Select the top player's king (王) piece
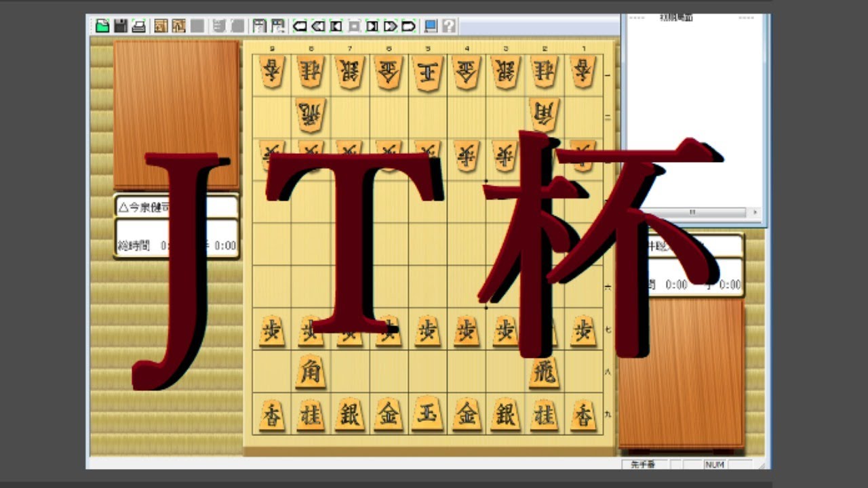Screen dimensions: 868x488 pos(427,73)
